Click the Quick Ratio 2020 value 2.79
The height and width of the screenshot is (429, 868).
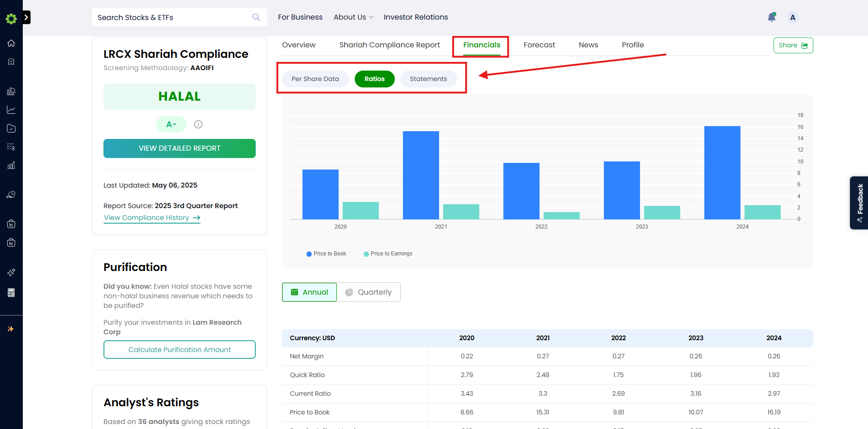point(467,375)
